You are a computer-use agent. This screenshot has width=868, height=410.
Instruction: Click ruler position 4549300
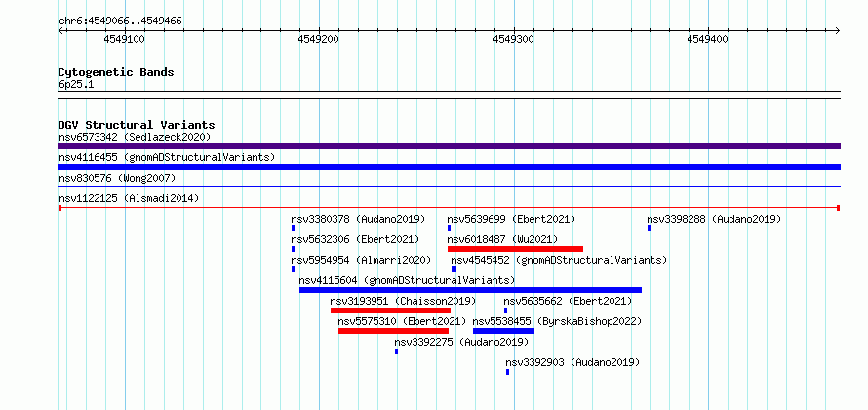click(514, 39)
